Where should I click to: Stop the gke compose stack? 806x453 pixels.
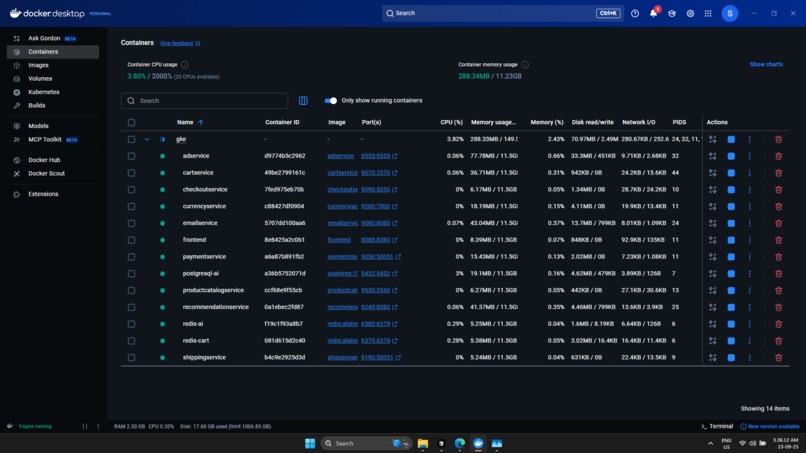pyautogui.click(x=731, y=139)
